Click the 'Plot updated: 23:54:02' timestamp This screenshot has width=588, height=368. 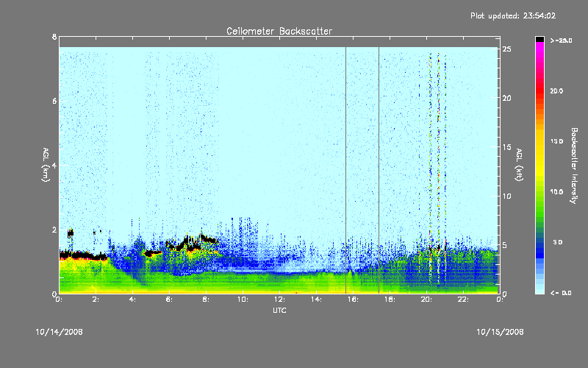(513, 15)
